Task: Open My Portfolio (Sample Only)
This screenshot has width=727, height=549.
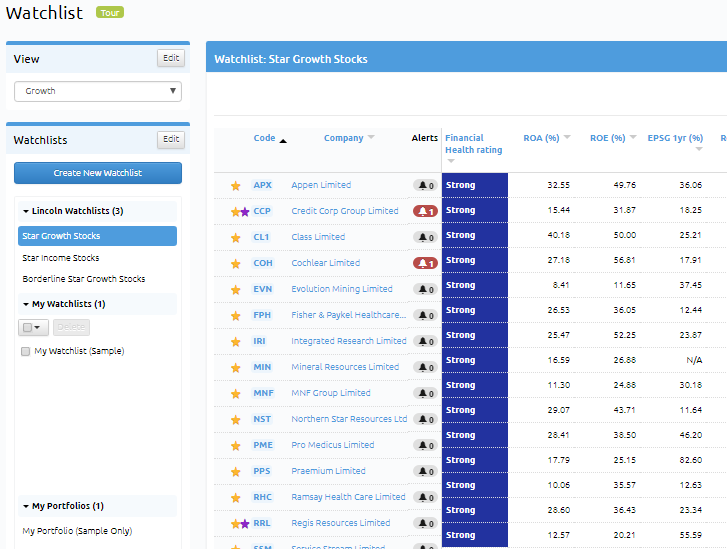Action: [x=77, y=531]
